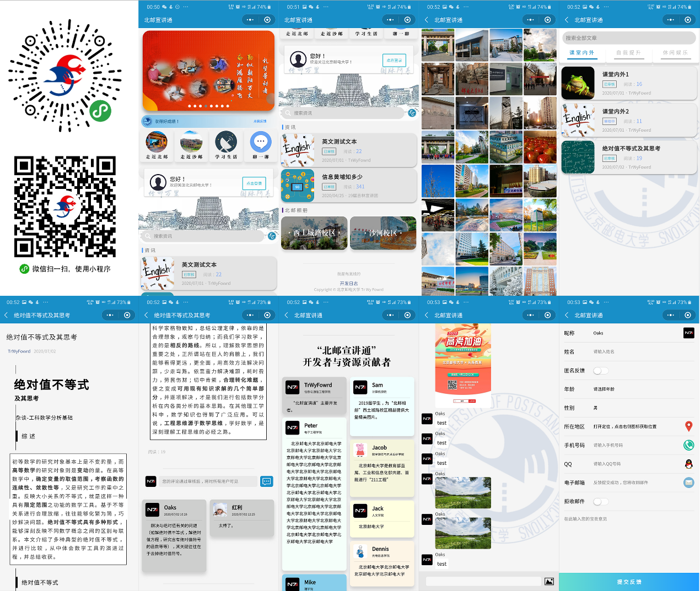The width and height of the screenshot is (700, 591).
Task: Tap the round mini-program code image
Action: click(x=65, y=76)
